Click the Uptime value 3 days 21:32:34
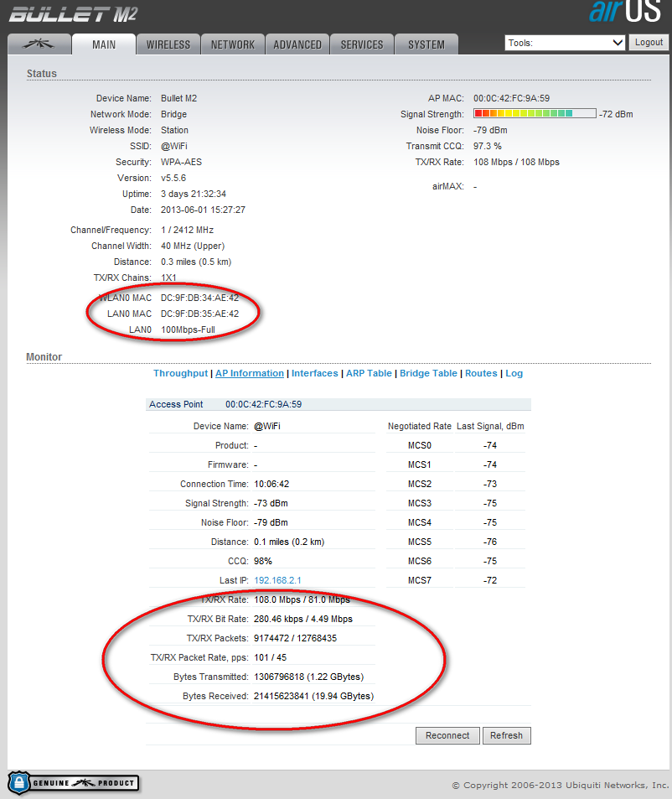This screenshot has height=799, width=672. point(194,194)
